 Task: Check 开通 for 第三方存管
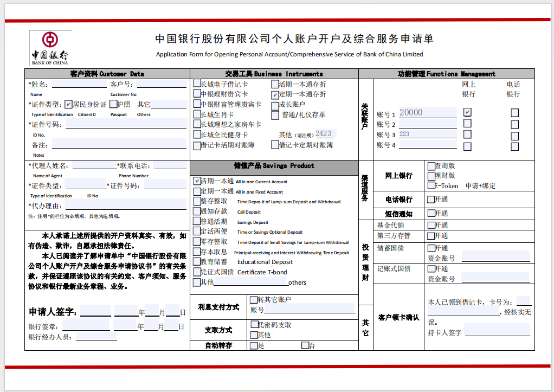pyautogui.click(x=431, y=236)
